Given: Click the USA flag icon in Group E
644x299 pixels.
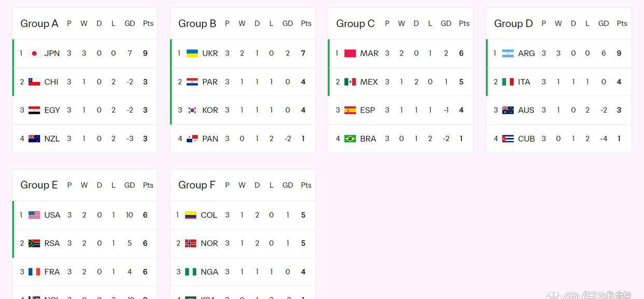Looking at the screenshot, I should pos(34,215).
